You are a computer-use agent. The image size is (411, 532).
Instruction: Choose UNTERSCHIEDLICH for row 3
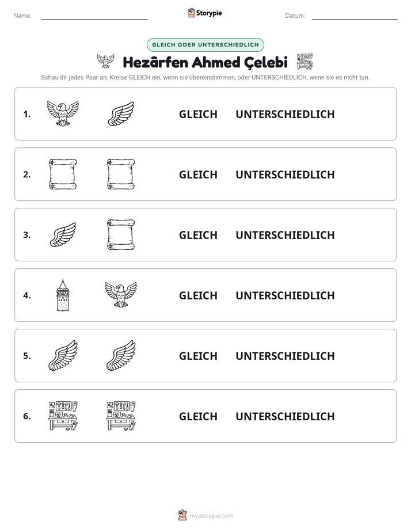pyautogui.click(x=285, y=235)
